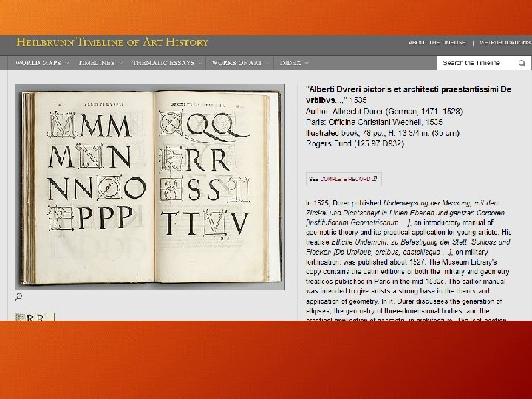
Task: Click the Heilbrunn Timeline of Art History logo
Action: (112, 42)
